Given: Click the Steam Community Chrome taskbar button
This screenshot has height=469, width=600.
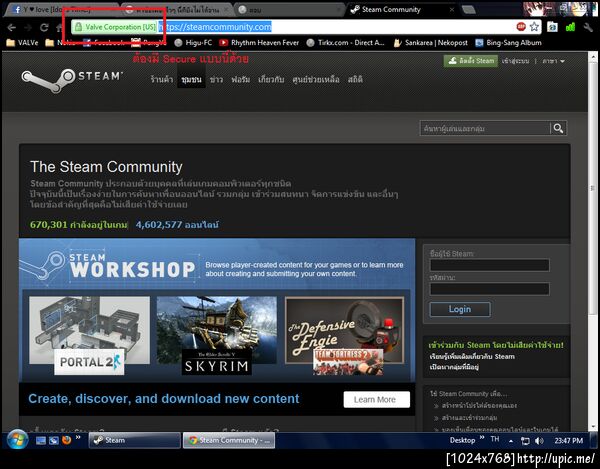Looking at the screenshot, I should 228,440.
